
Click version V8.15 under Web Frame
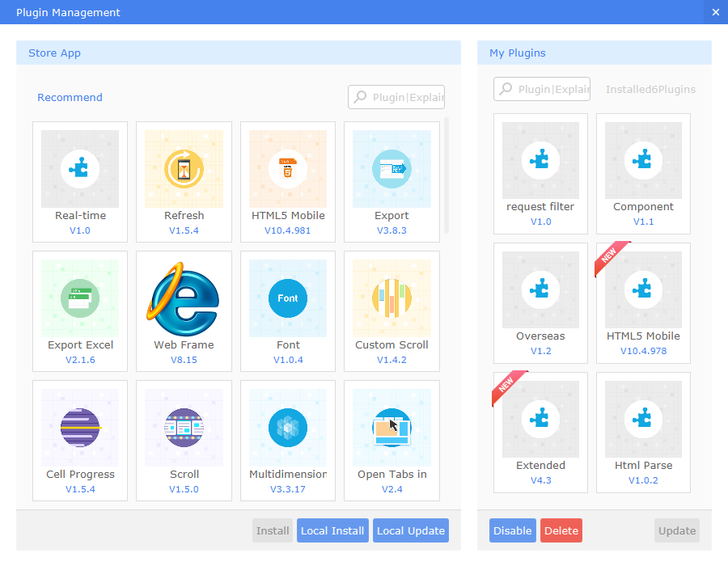pos(184,360)
